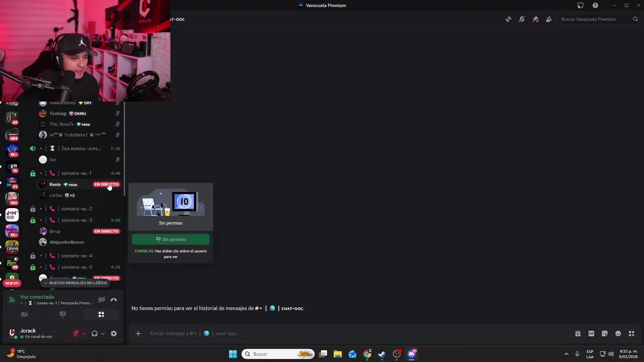
Task: Toggle the member list icon
Action: click(549, 19)
